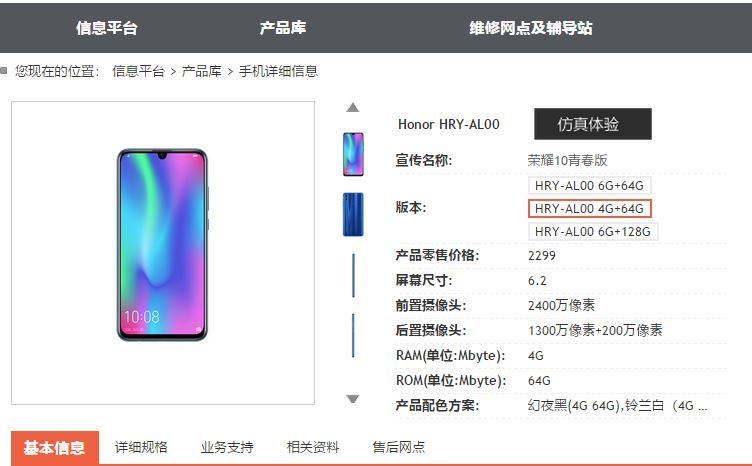752x466 pixels.
Task: Click the 信息平台 breadcrumb link
Action: pos(139,71)
